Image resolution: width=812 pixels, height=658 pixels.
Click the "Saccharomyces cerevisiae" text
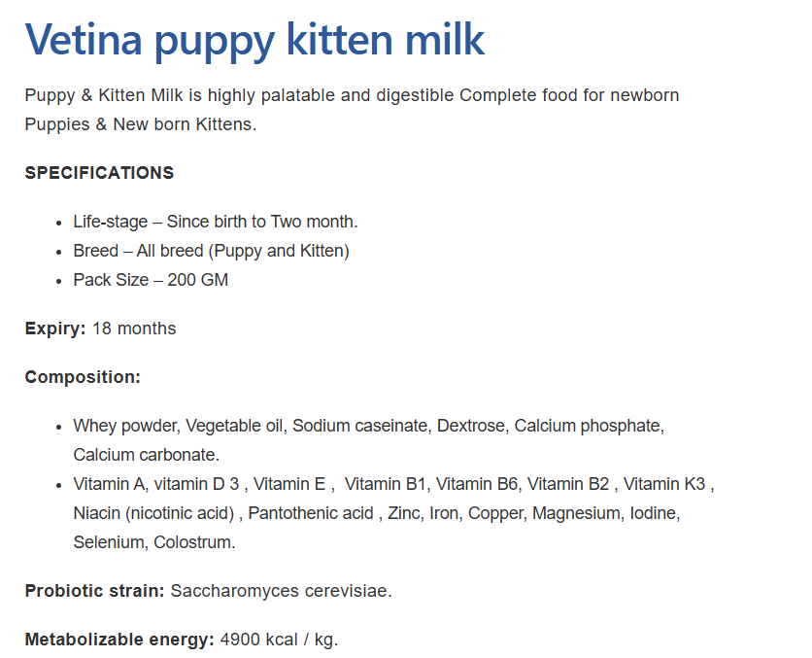point(280,591)
